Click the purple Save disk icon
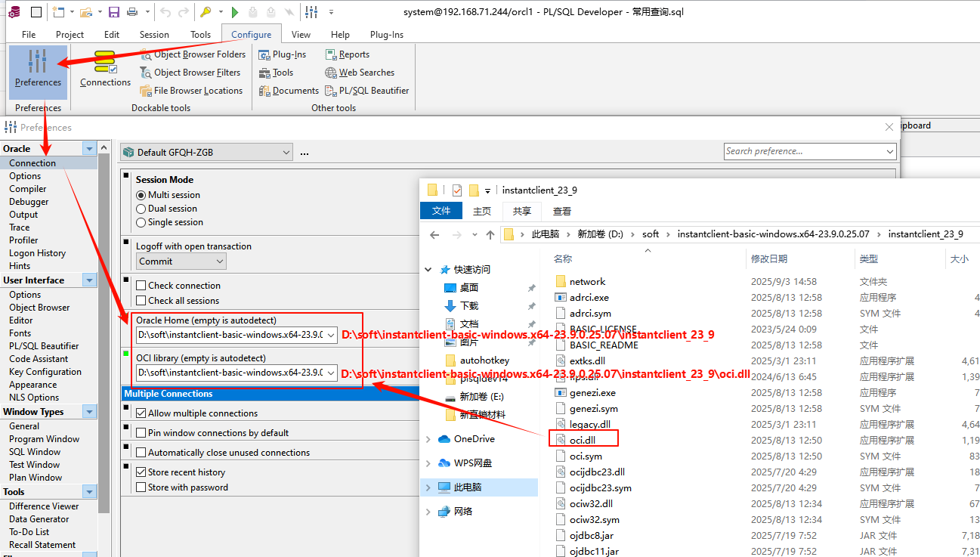 coord(113,12)
